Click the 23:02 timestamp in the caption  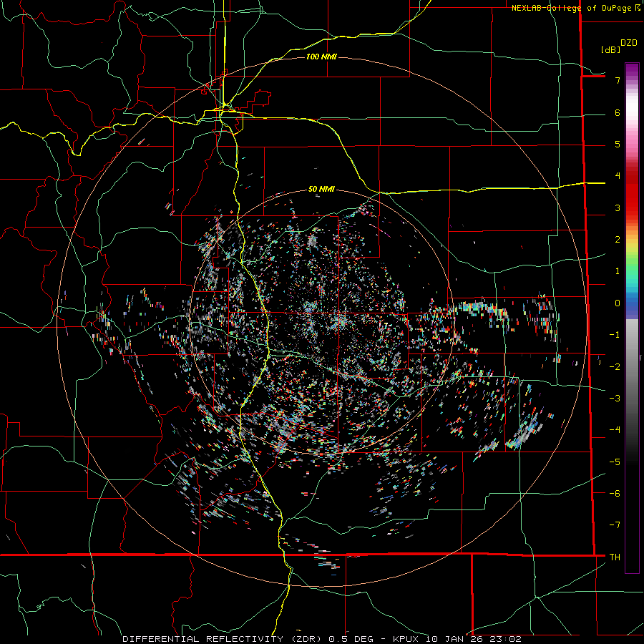tap(507, 639)
